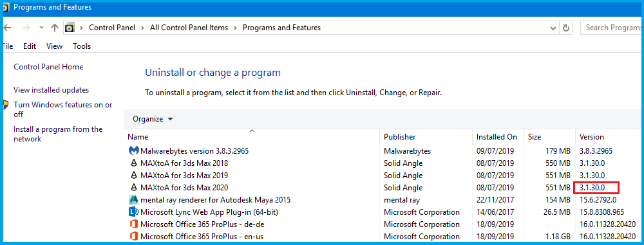Open the Tools menu
The image size is (644, 245).
(x=82, y=46)
